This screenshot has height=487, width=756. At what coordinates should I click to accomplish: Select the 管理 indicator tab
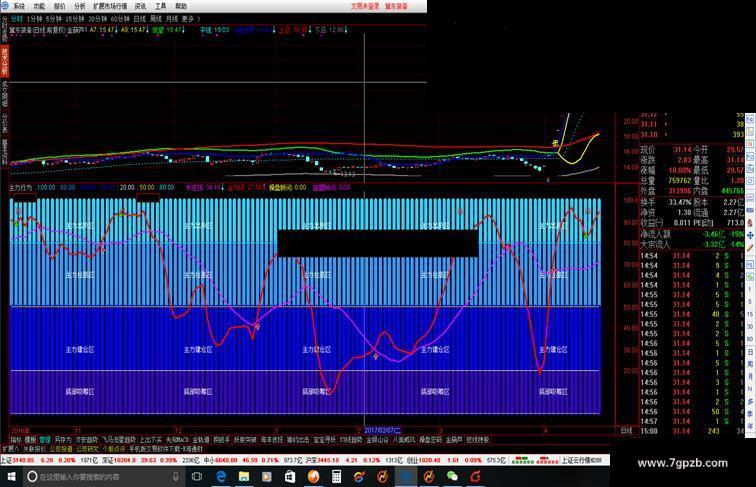44,440
